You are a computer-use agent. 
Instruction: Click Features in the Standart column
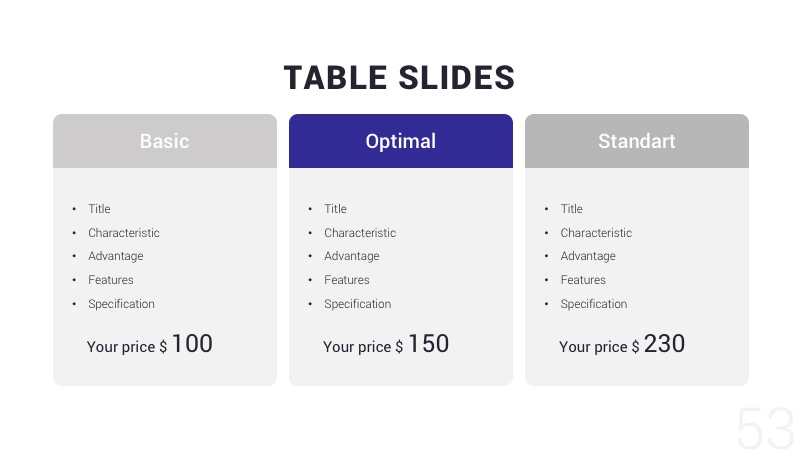point(582,280)
